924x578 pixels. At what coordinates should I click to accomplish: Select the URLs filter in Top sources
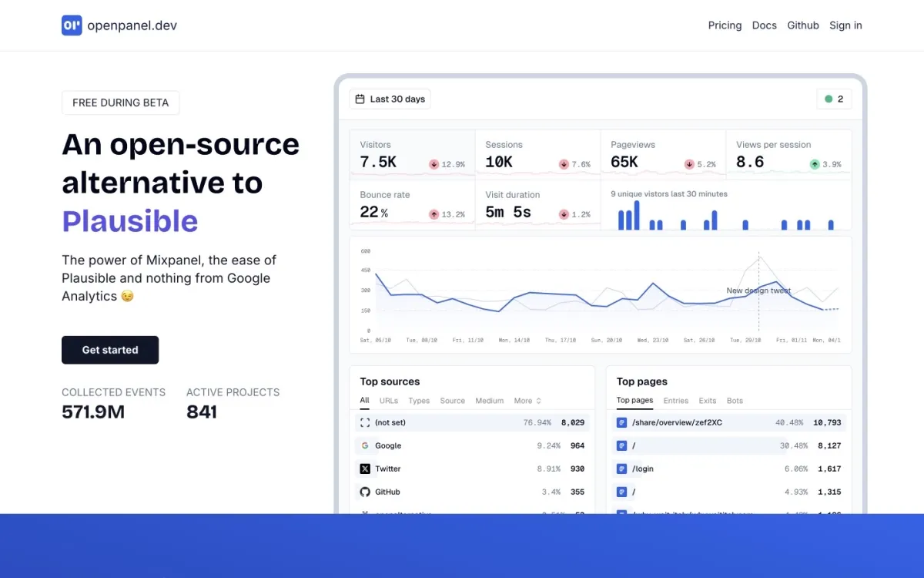pos(389,401)
